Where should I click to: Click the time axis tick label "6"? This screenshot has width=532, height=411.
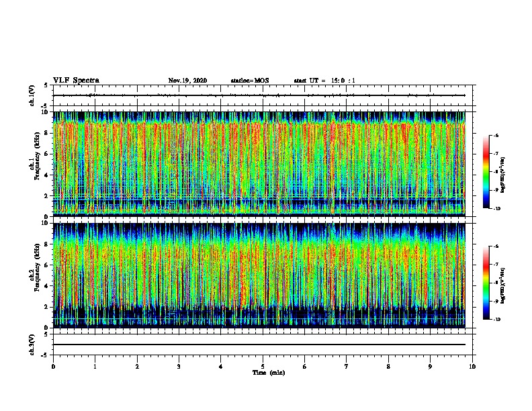pyautogui.click(x=305, y=367)
